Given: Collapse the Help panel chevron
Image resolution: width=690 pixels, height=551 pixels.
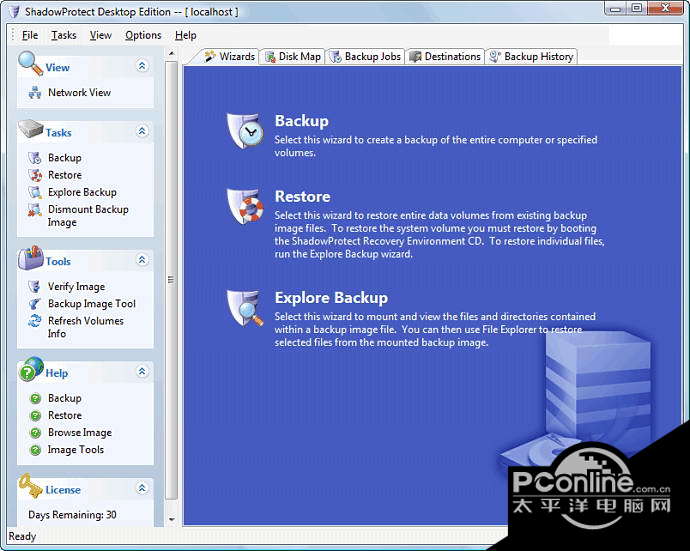Looking at the screenshot, I should pos(142,371).
